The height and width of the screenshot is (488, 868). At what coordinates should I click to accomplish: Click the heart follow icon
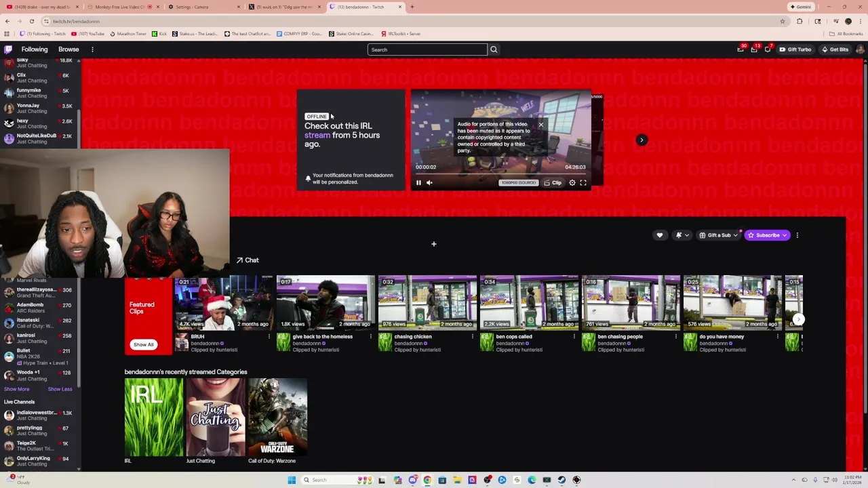coord(660,235)
